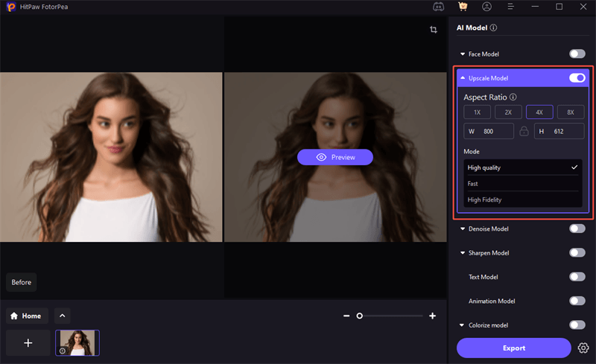The width and height of the screenshot is (596, 364).
Task: Click the HitPaw FotorPea logo icon
Action: (10, 7)
